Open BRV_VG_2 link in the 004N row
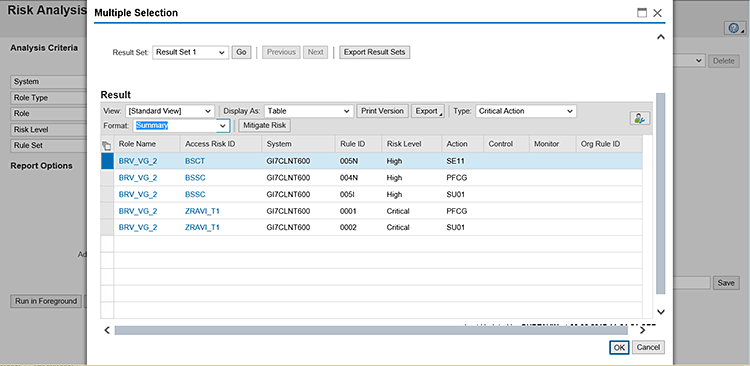The image size is (750, 366). pos(138,177)
